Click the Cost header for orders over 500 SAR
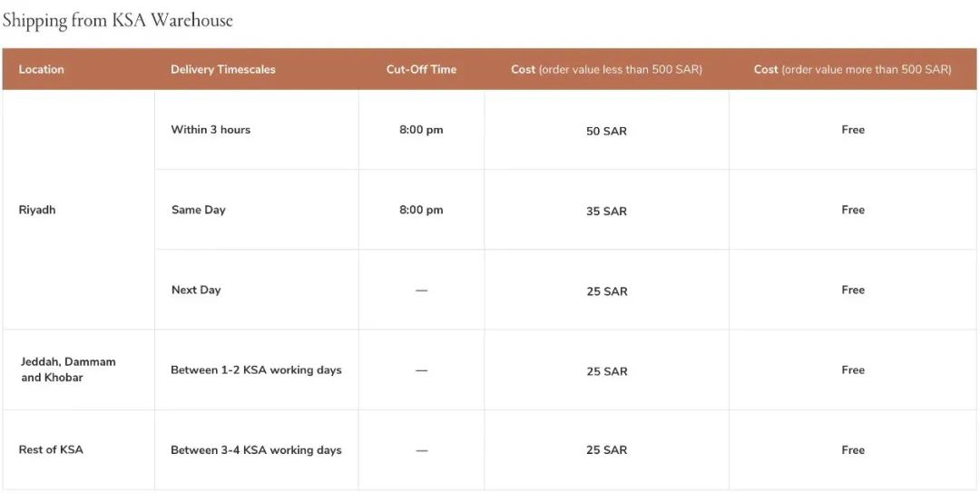Viewport: 980px width, 493px height. pos(852,69)
